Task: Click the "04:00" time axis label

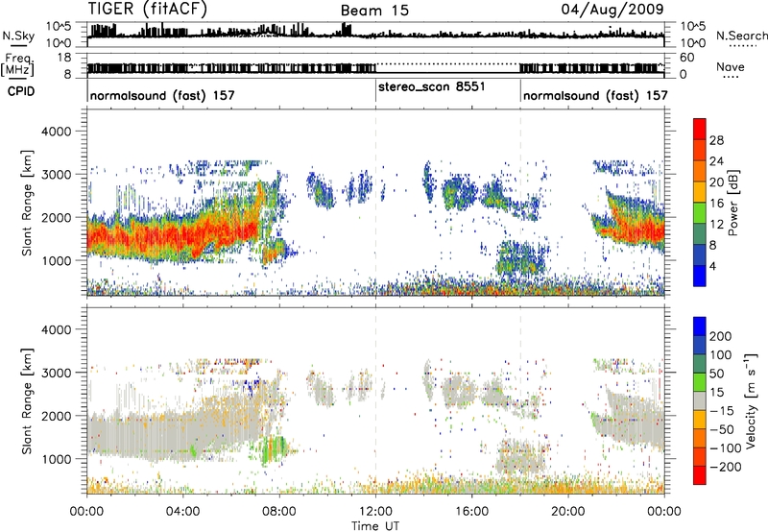Action: [x=182, y=512]
